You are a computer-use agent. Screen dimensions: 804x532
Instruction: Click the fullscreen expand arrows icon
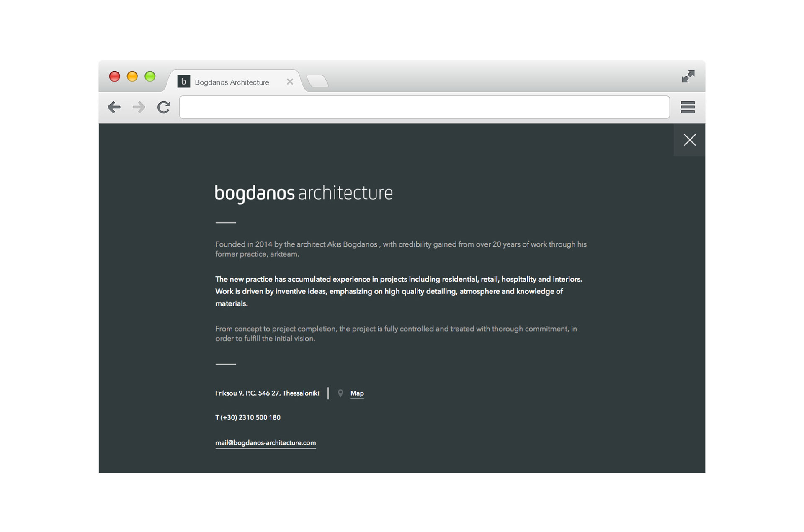(x=688, y=76)
